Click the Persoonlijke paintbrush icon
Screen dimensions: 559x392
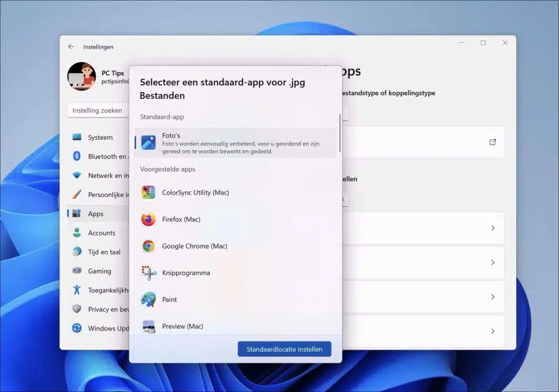pyautogui.click(x=76, y=194)
